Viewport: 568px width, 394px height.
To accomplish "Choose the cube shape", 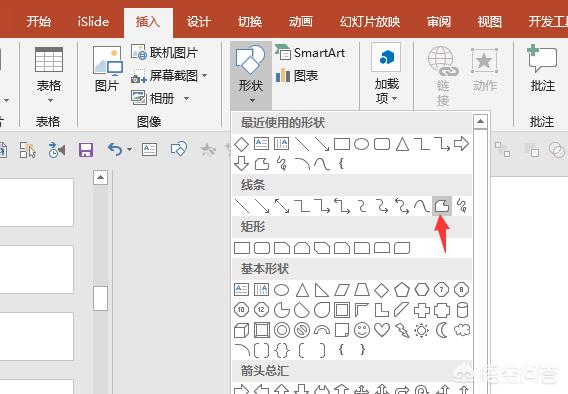I will [242, 330].
